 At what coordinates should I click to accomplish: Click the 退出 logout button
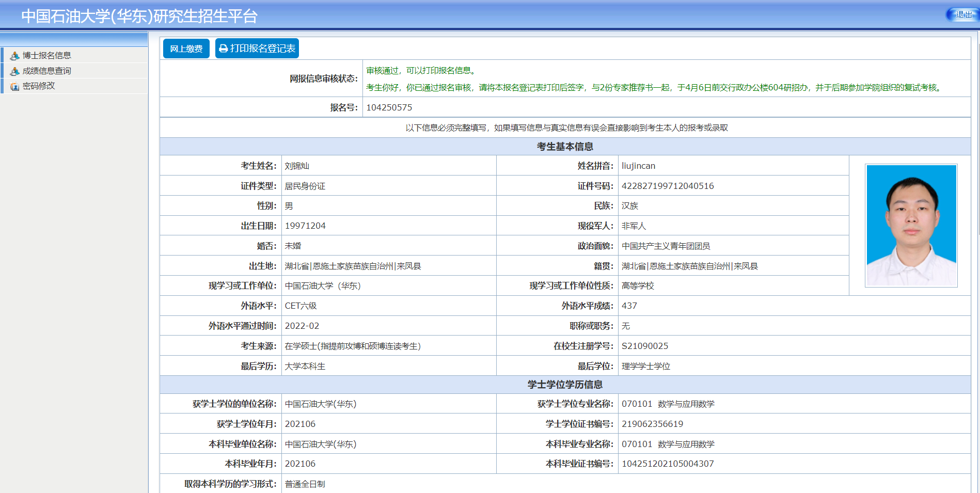tap(962, 14)
